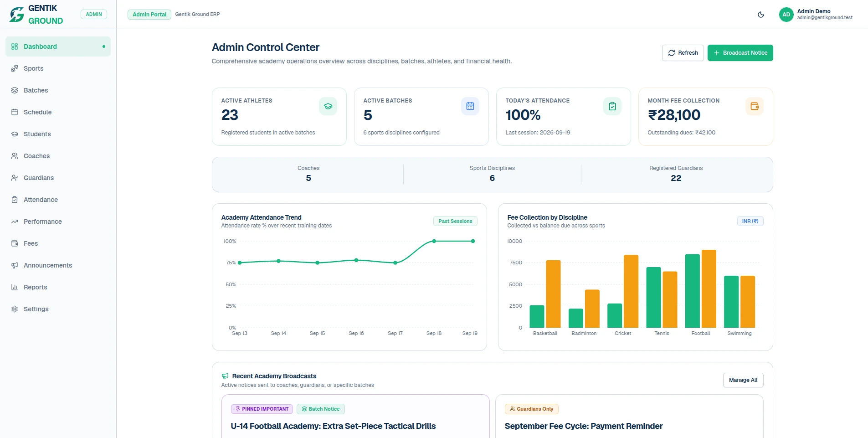Click the wallet icon on Month Fee Collection card
Image resolution: width=868 pixels, height=438 pixels.
tap(755, 106)
